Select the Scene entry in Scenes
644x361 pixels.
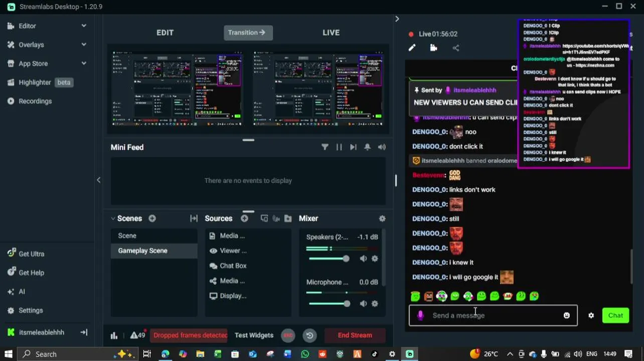(154, 236)
